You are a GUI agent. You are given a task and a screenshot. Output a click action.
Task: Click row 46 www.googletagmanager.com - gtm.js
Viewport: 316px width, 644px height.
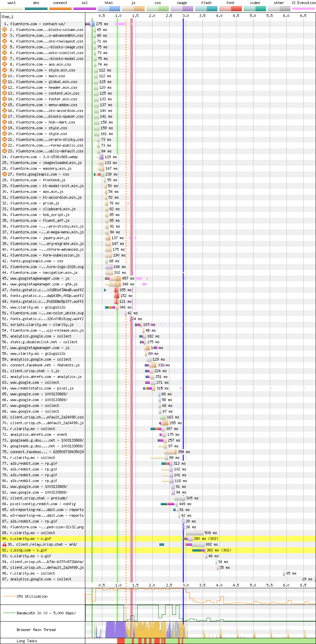[158, 284]
